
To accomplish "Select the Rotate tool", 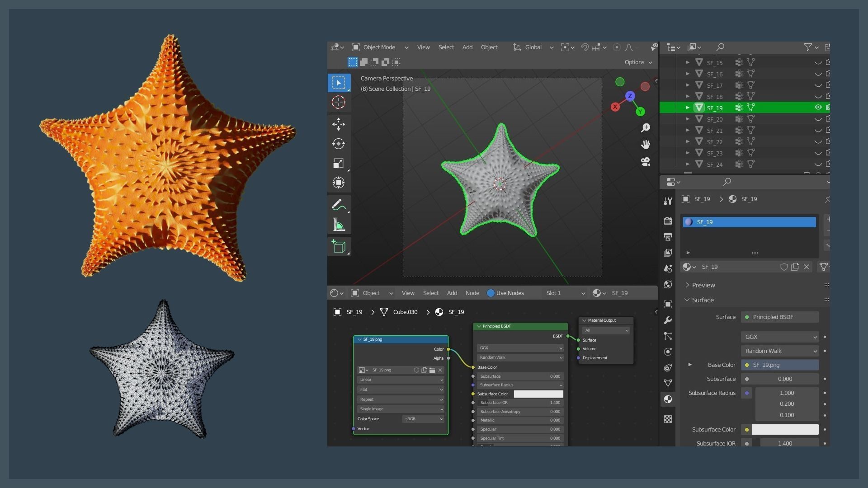I will tap(338, 144).
